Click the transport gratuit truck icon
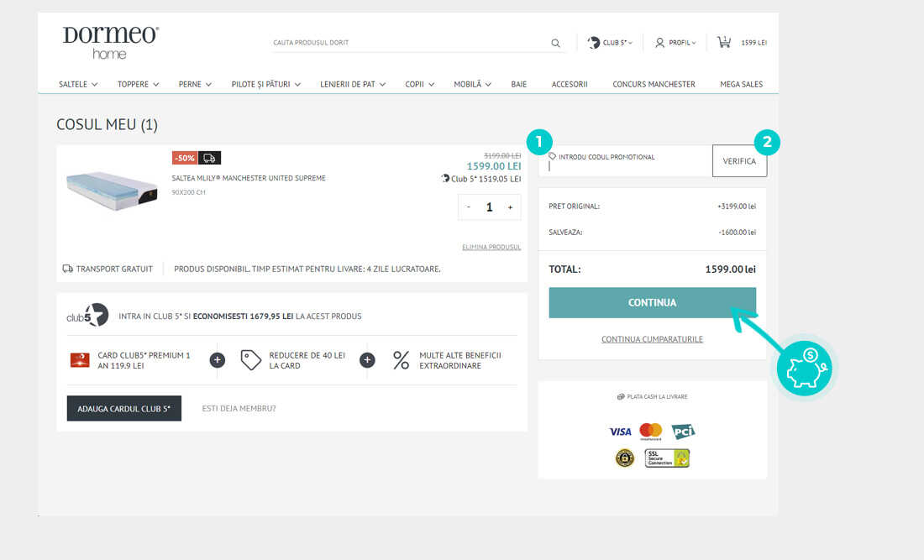The width and height of the screenshot is (924, 560). pyautogui.click(x=68, y=269)
